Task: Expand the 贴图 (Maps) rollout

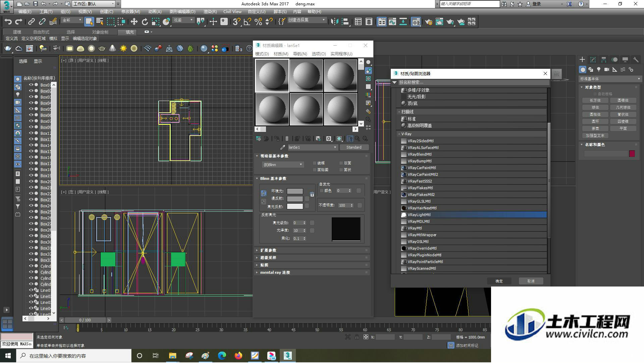Action: pyautogui.click(x=312, y=265)
